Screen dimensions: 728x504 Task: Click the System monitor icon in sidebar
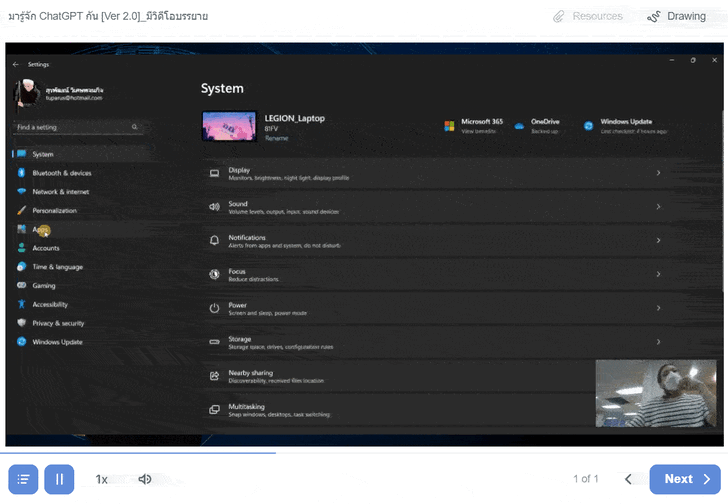coord(21,154)
